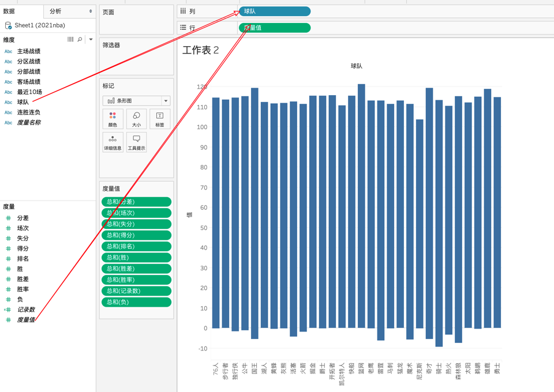
Task: Click the number type icon beside 分差
Action: [9, 218]
